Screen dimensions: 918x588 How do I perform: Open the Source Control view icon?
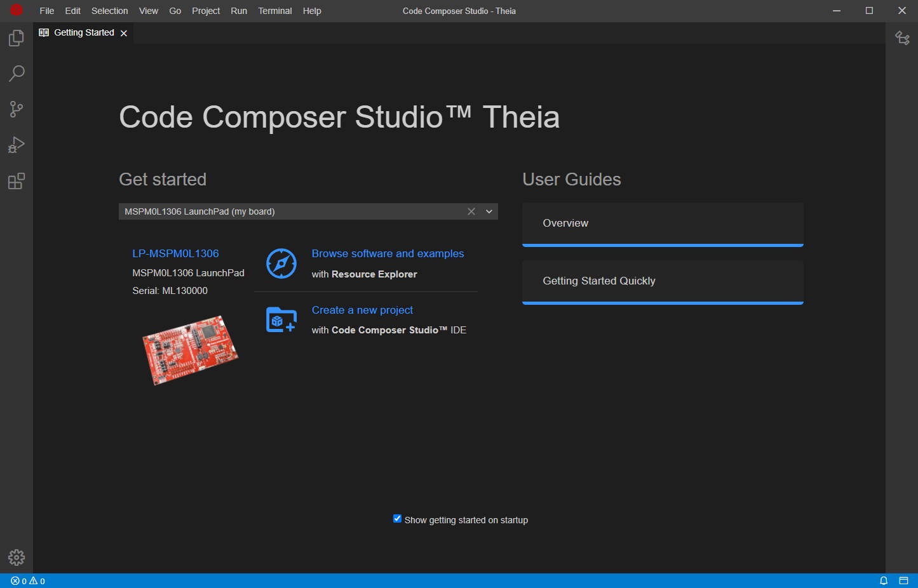pyautogui.click(x=17, y=109)
